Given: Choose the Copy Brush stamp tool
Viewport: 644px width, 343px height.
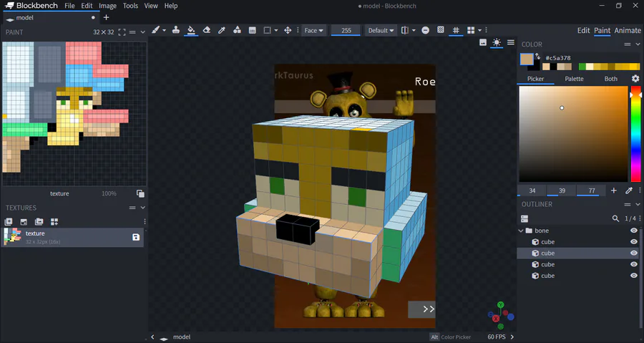Looking at the screenshot, I should (176, 30).
